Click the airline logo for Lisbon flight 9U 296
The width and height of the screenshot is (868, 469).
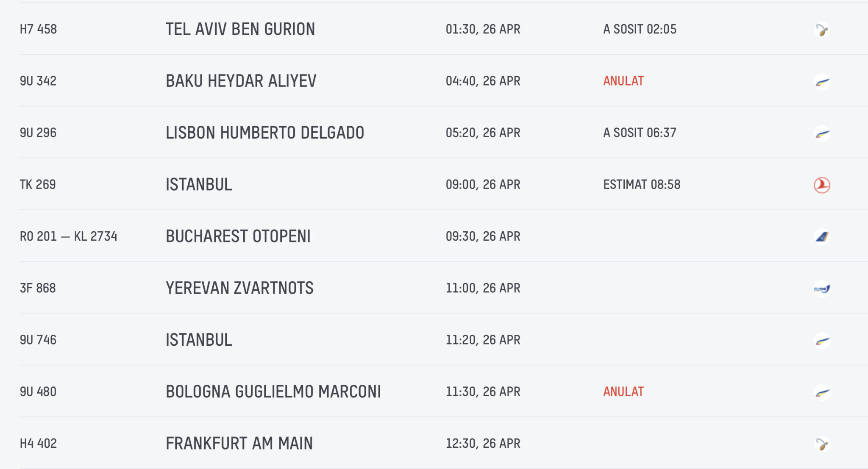click(x=822, y=133)
